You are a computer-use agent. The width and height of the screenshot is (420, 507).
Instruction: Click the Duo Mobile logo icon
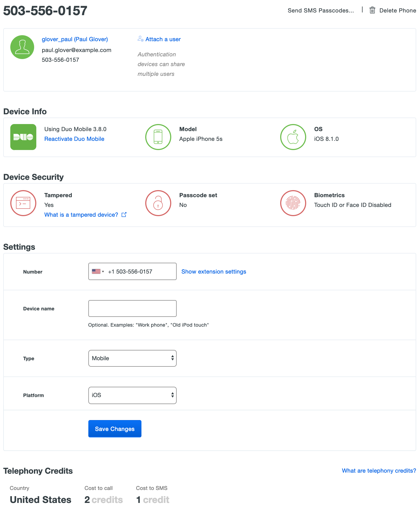click(23, 137)
